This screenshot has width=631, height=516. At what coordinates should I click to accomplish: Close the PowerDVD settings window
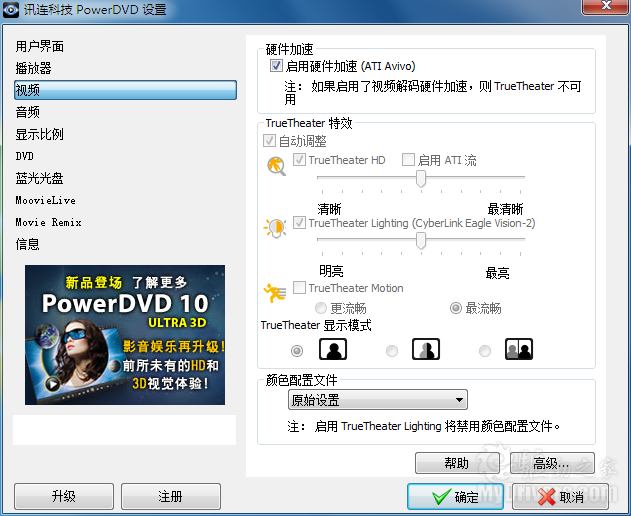tap(606, 6)
